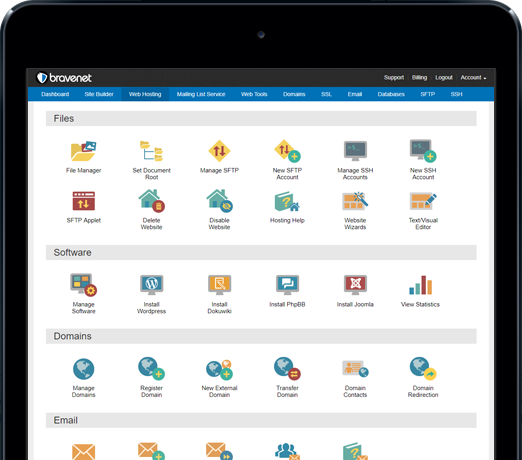Image resolution: width=522 pixels, height=460 pixels.
Task: Select the SFTP navigation tab
Action: coord(428,94)
